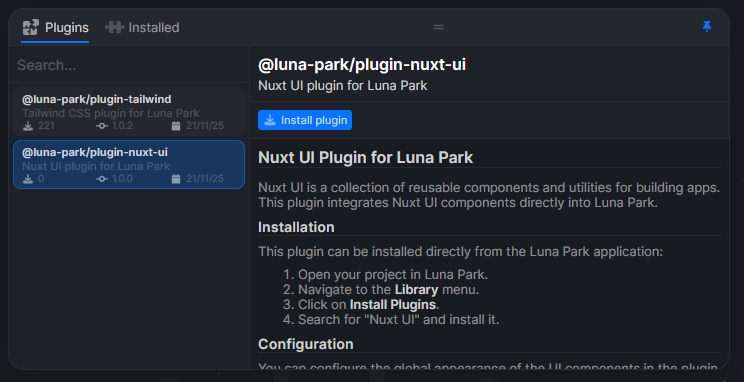Viewport: 744px width, 382px height.
Task: Click version icon on tailwind plugin
Action: click(102, 126)
